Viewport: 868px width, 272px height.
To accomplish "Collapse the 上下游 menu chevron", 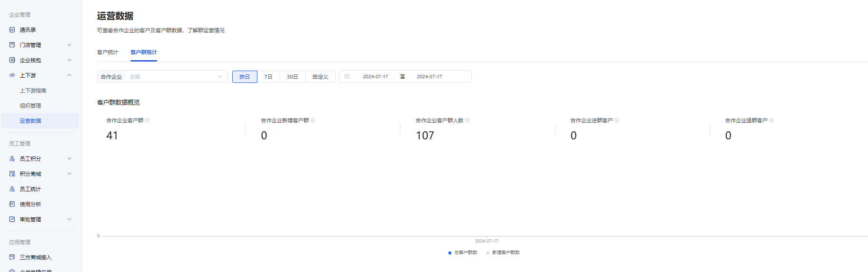I will coord(70,75).
